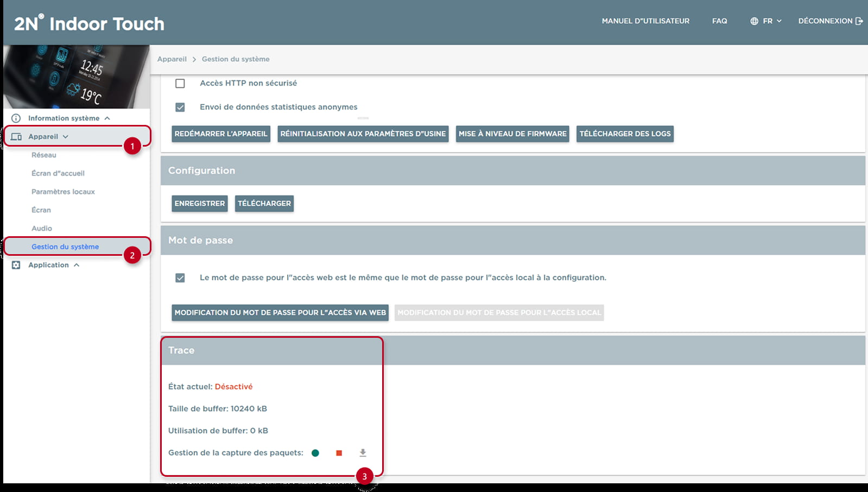Open Écran settings in the sidebar
The height and width of the screenshot is (492, 868).
(41, 210)
